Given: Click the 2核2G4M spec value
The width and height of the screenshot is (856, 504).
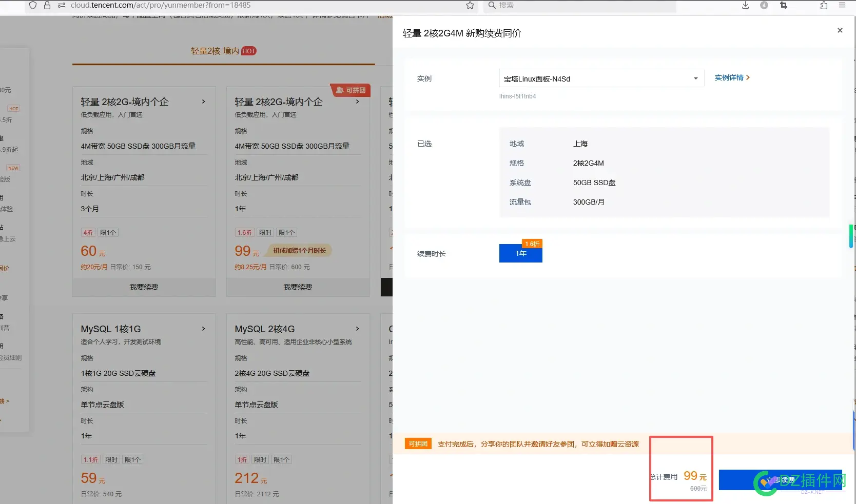Looking at the screenshot, I should (x=589, y=163).
